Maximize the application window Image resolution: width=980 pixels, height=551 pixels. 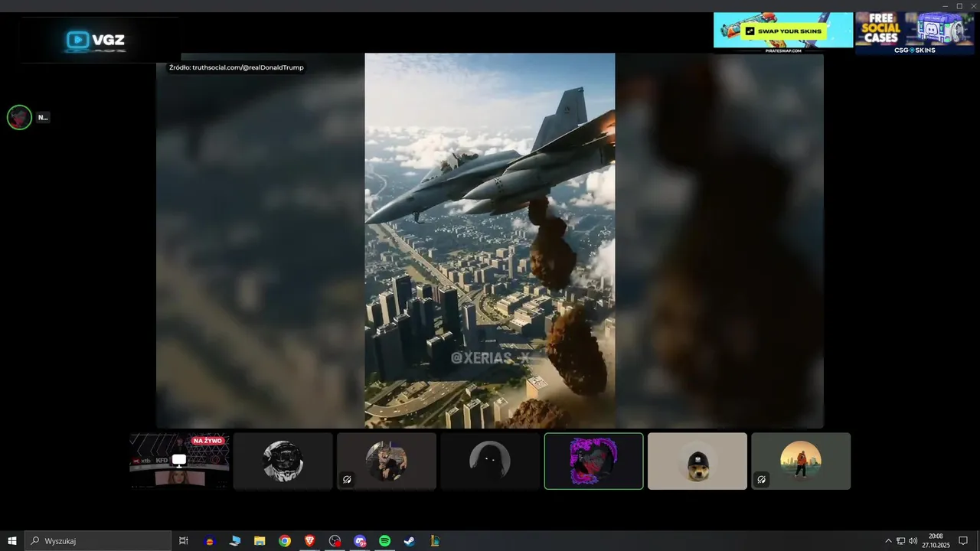[x=959, y=5]
